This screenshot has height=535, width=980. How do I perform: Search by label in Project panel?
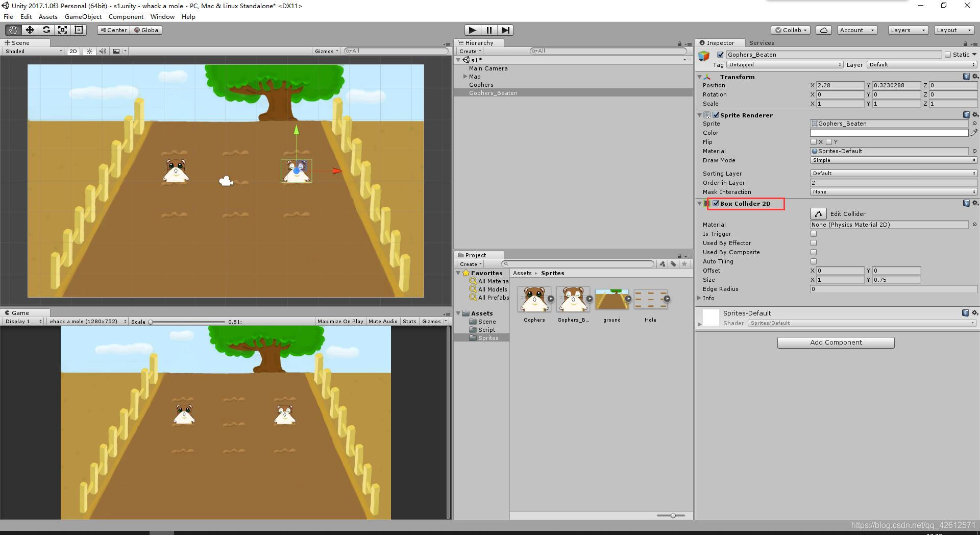(x=673, y=264)
